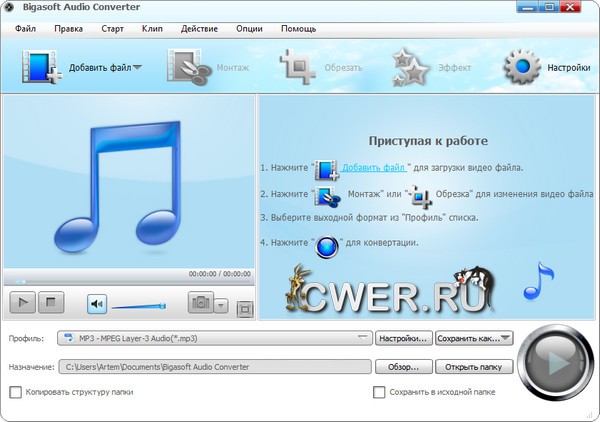Enable Сохранить в исходной папке checkbox
The image size is (600, 422).
(x=379, y=392)
